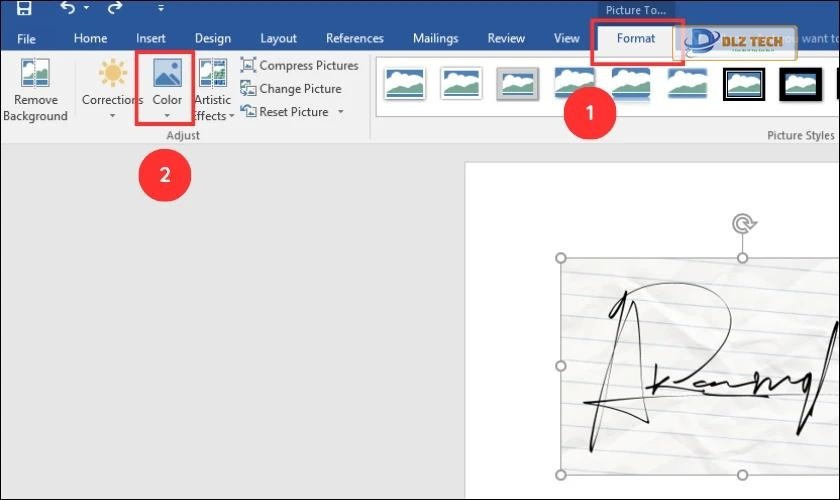
Task: Open the Customize Quick Access Toolbar dropdown
Action: tap(161, 9)
